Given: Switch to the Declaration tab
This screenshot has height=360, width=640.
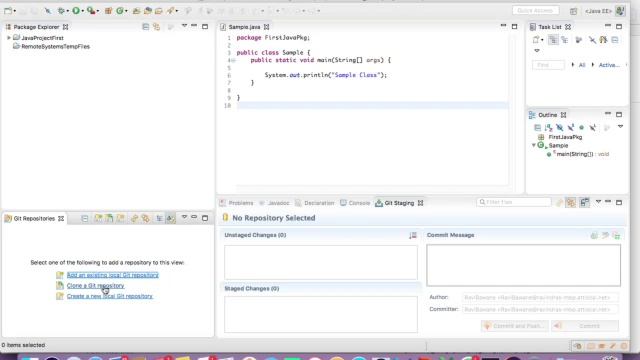Looking at the screenshot, I should (x=315, y=203).
